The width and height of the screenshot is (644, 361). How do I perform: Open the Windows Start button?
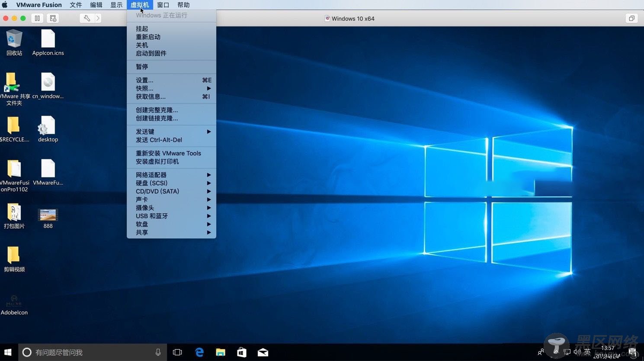8,352
